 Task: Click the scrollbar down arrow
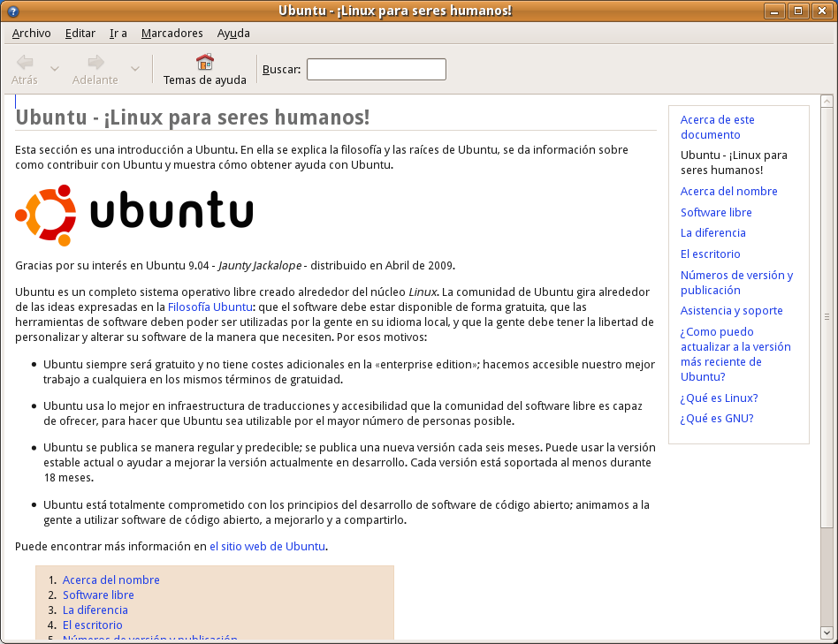pyautogui.click(x=827, y=633)
